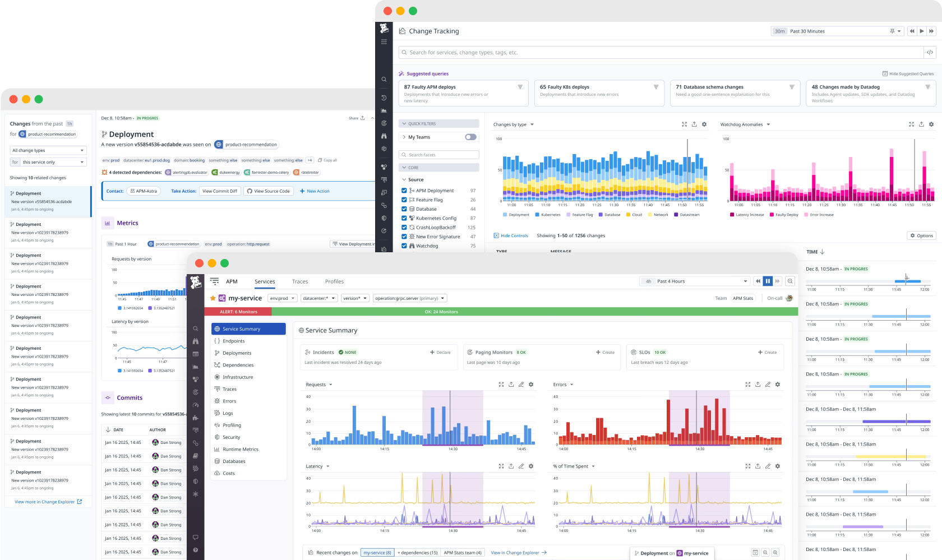Open settings gear of the Changes by type chart
The width and height of the screenshot is (942, 560).
click(x=704, y=124)
